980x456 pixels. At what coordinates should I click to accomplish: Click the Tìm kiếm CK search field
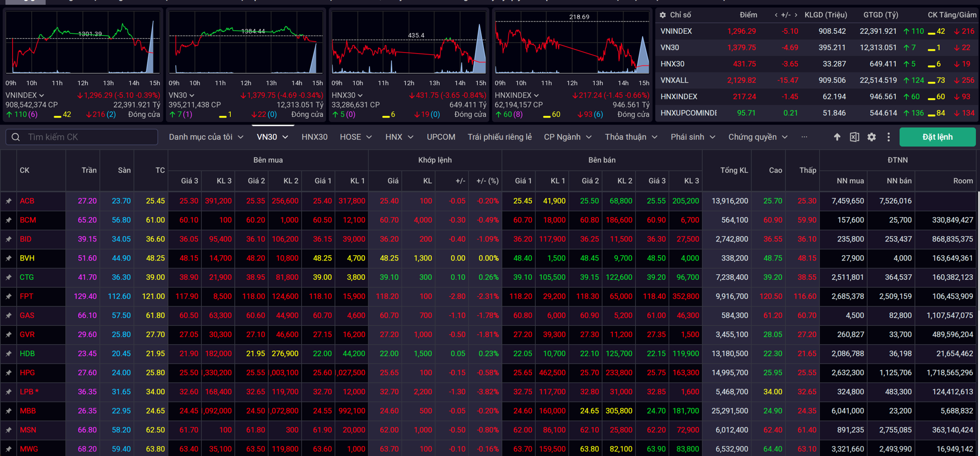click(82, 137)
